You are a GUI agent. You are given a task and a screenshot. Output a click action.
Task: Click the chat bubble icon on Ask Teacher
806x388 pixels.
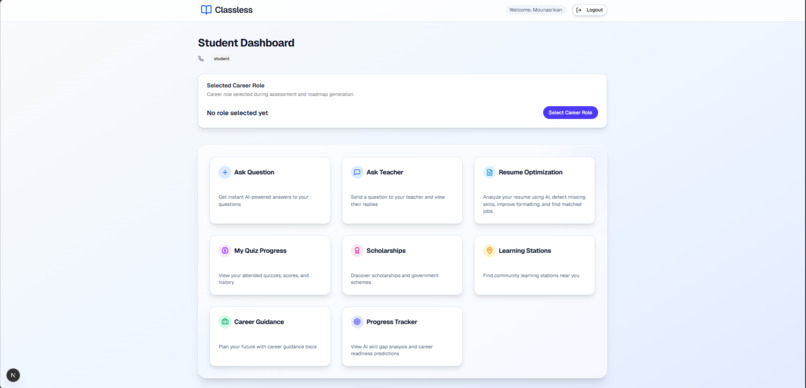coord(357,172)
